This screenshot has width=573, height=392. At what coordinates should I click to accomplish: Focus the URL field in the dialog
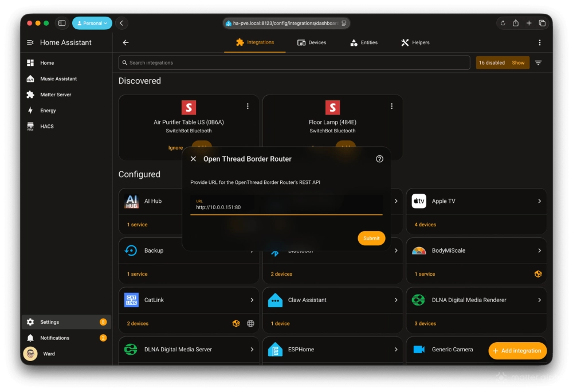point(286,205)
